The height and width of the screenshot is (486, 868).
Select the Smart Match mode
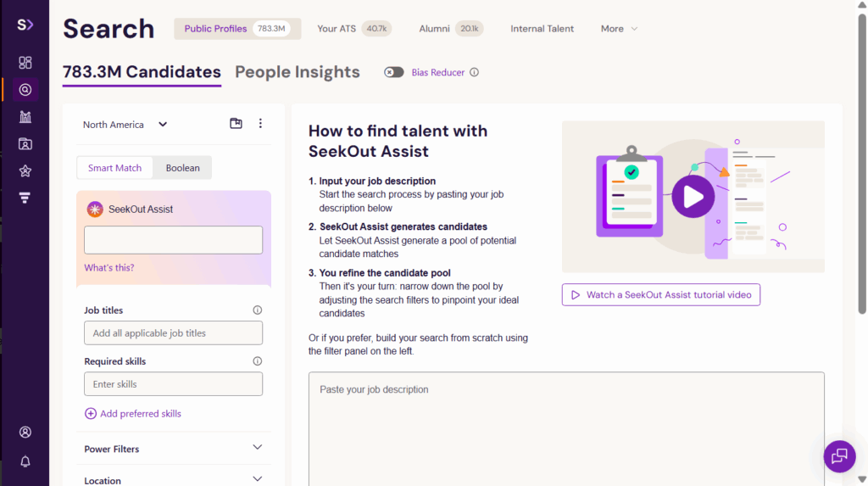115,168
